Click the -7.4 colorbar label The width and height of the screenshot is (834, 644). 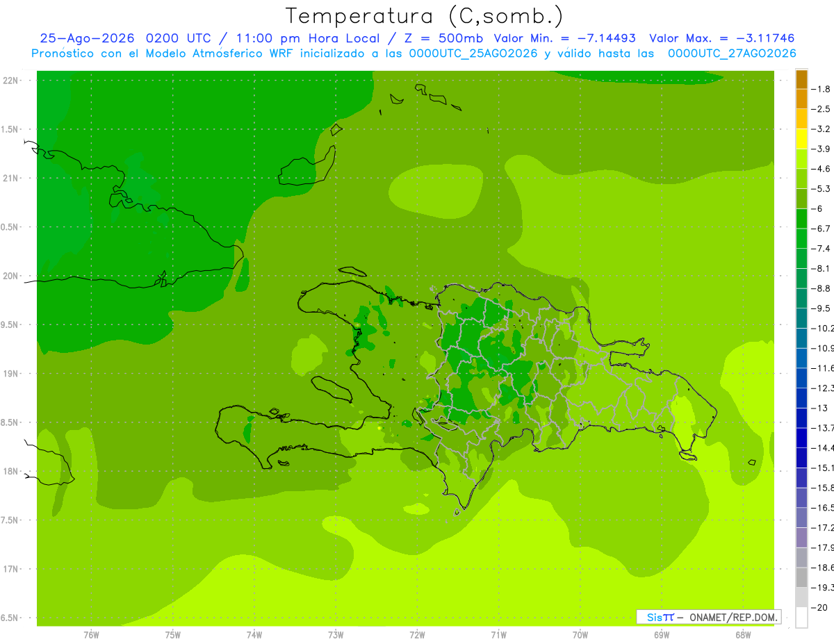pyautogui.click(x=821, y=249)
